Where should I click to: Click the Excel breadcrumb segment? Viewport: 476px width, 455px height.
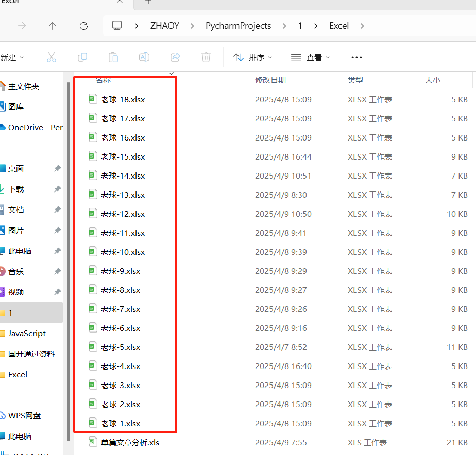339,26
